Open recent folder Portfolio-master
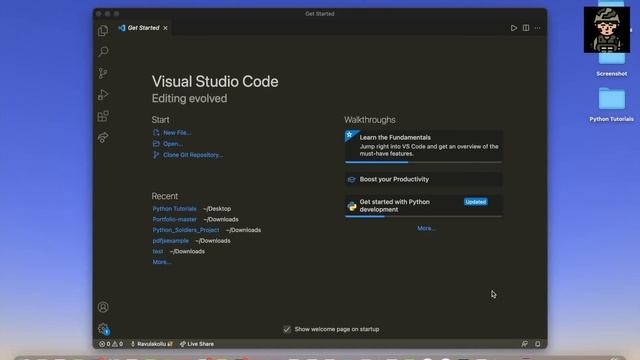The height and width of the screenshot is (360, 640). [x=174, y=219]
